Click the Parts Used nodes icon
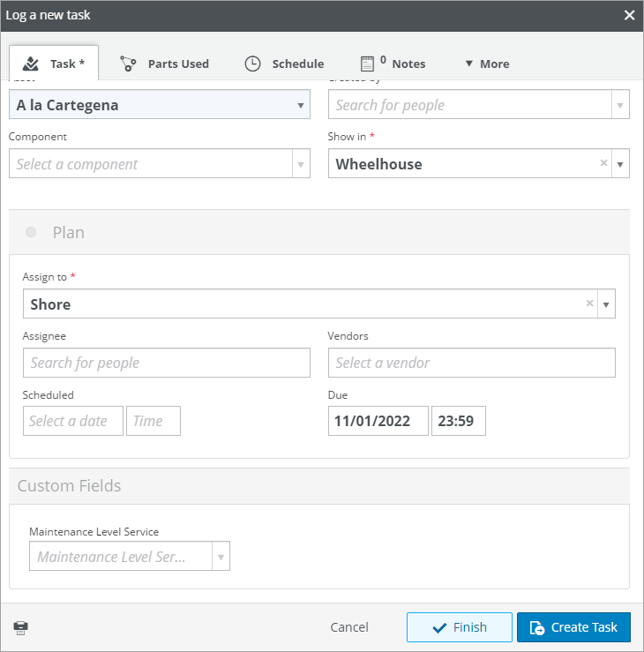This screenshot has height=652, width=644. [x=128, y=64]
